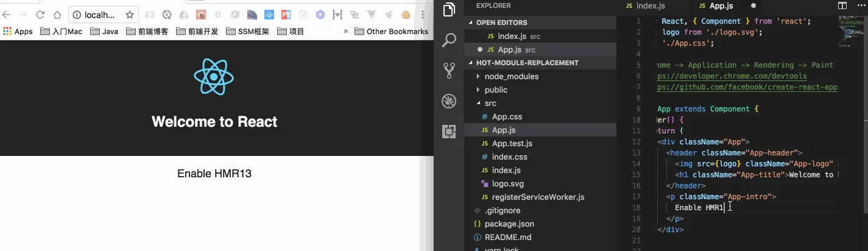Viewport: 868px width, 251px height.
Task: Open the Apps shortcut in bookmarks bar
Action: point(18,31)
